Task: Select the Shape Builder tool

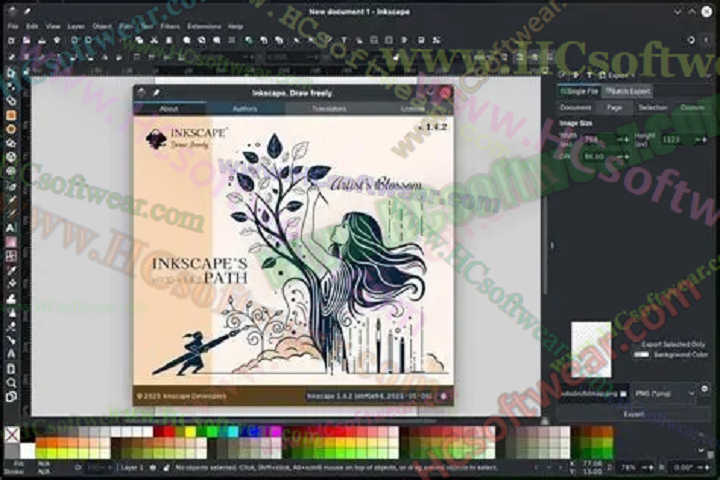Action: 11,101
